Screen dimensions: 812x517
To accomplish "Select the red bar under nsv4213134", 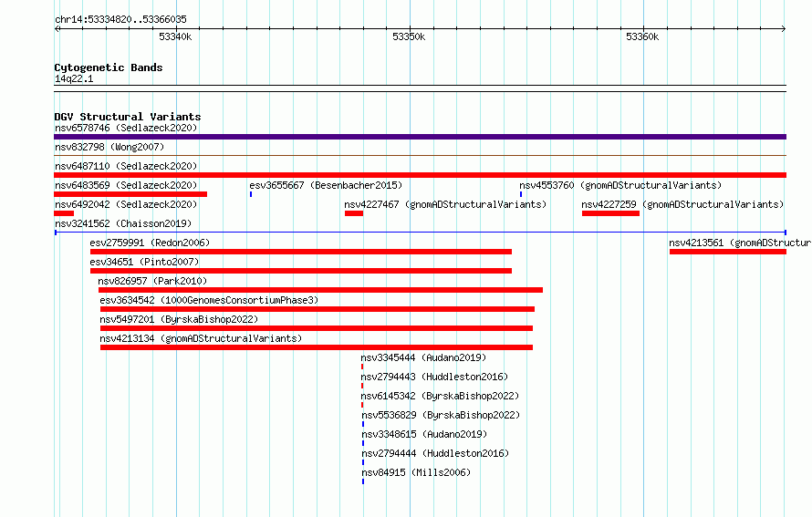I will coord(317,347).
